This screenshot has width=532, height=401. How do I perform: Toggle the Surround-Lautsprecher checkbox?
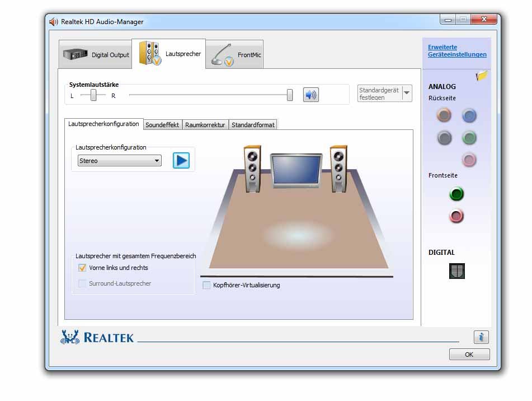82,283
